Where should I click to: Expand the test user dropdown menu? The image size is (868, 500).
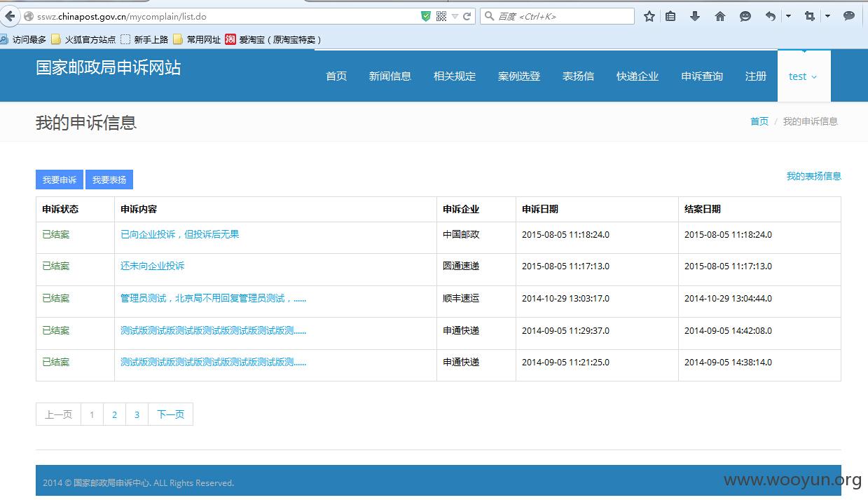[804, 76]
